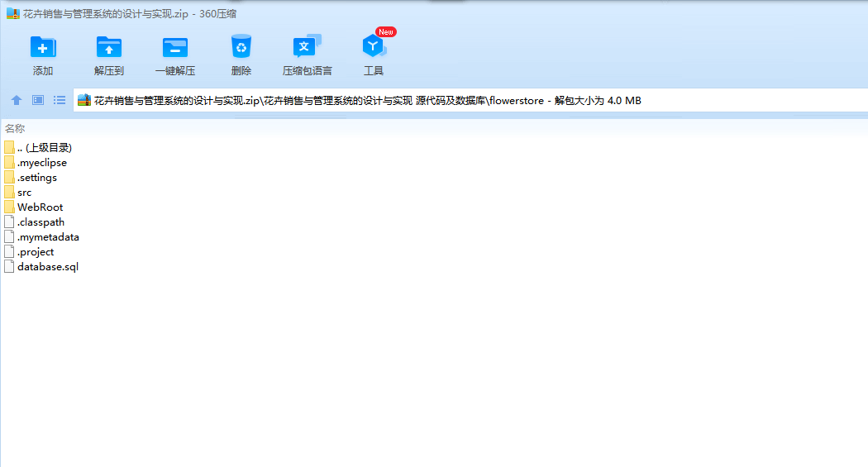Viewport: 868px width, 467px height.
Task: Select the ".settings" folder name
Action: point(37,178)
